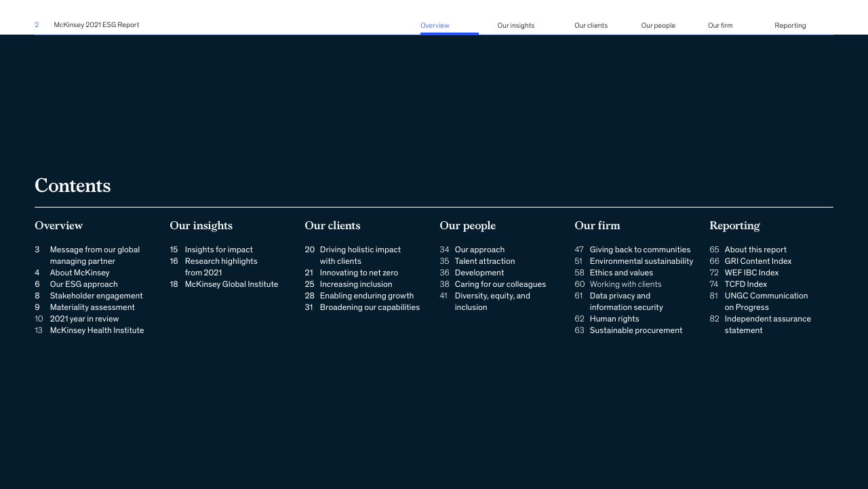Screen dimensions: 868x489
Task: Open the Our firm navigation tab
Action: click(720, 26)
